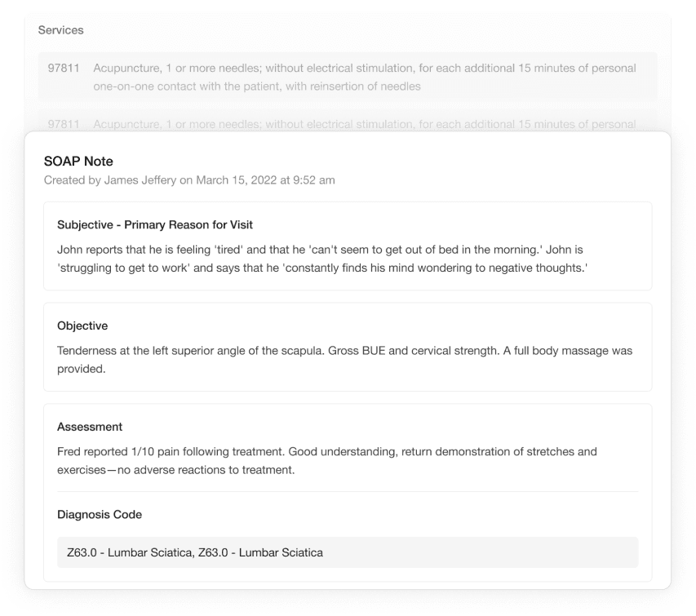Select the 97811 code in first service row
The height and width of the screenshot is (616, 696).
(x=64, y=69)
